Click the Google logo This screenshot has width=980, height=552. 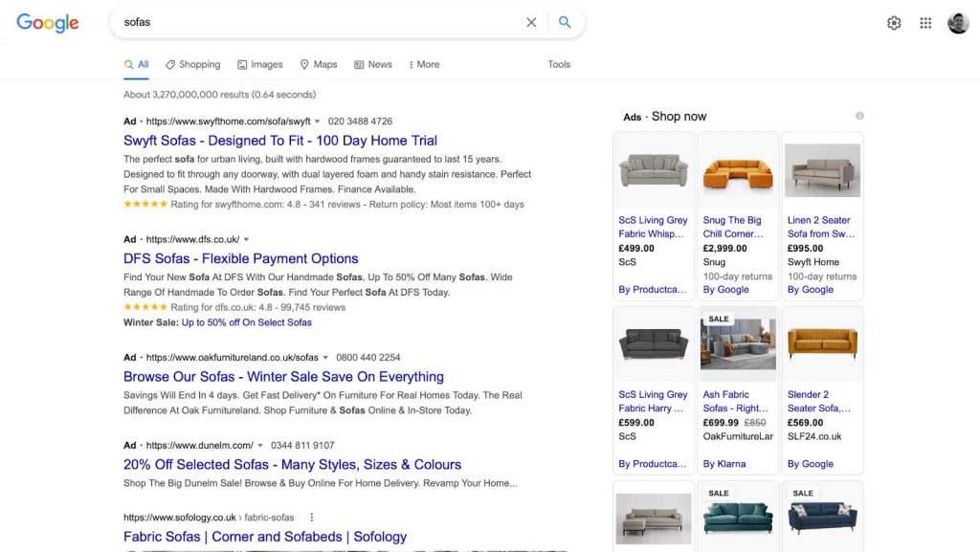tap(48, 23)
